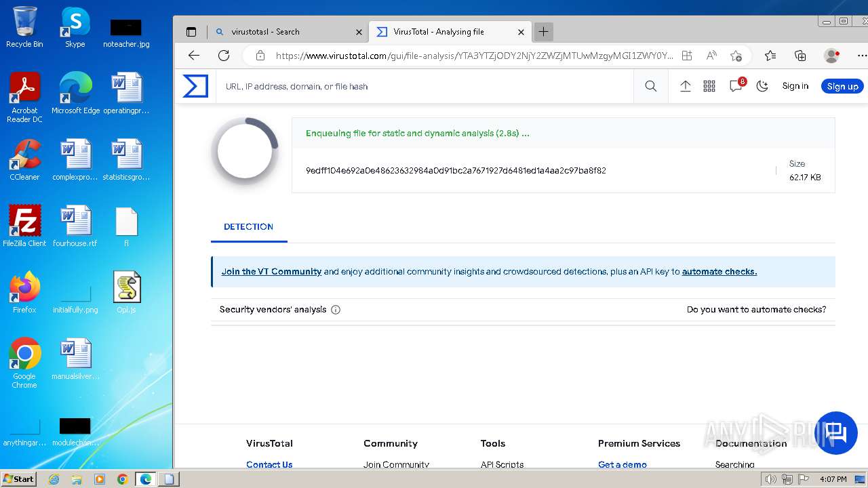Viewport: 868px width, 488px height.
Task: Click the Read aloud icon in address bar
Action: click(711, 56)
